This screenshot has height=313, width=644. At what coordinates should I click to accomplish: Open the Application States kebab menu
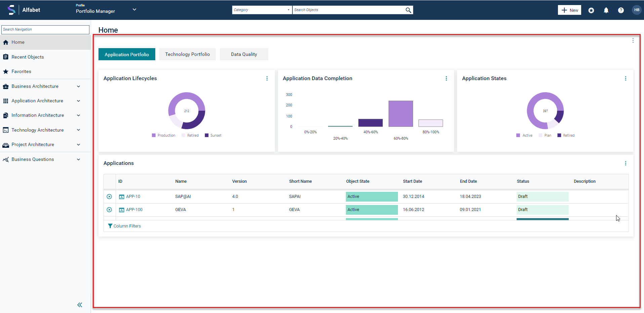(x=626, y=78)
